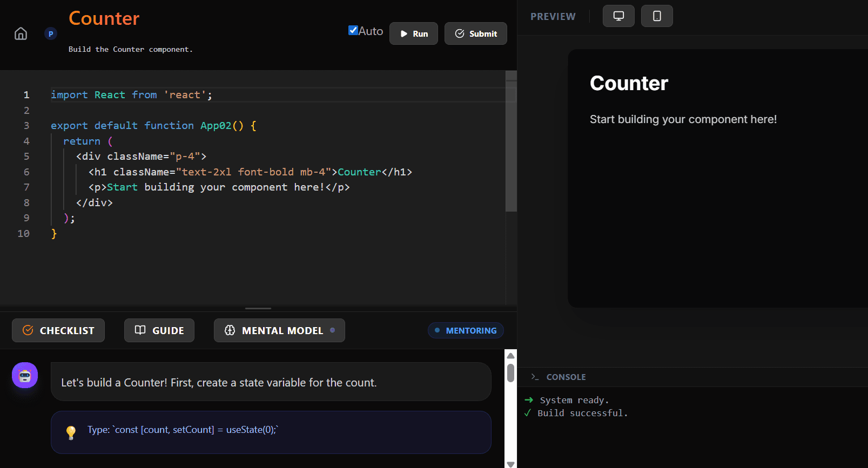Click the blue P badge icon
868x468 pixels.
[51, 33]
